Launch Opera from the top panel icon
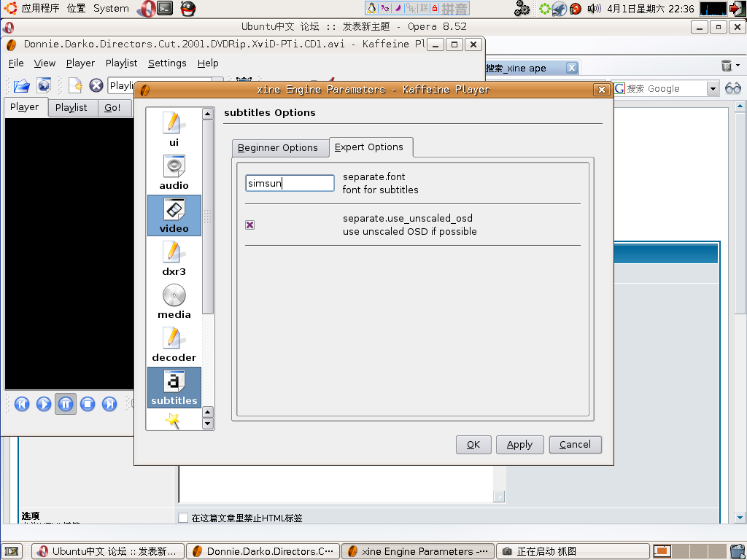This screenshot has width=747, height=560. click(145, 8)
